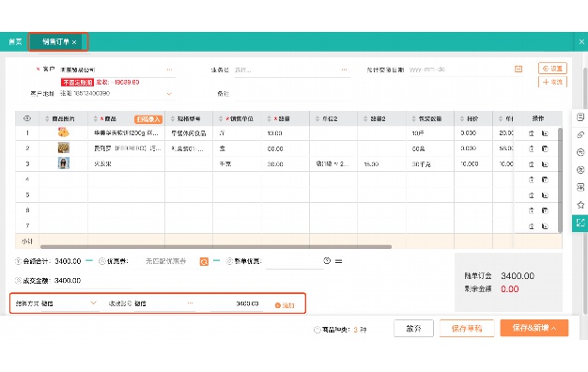
Task: Delete empty row 4 using trash icon
Action: (531, 179)
